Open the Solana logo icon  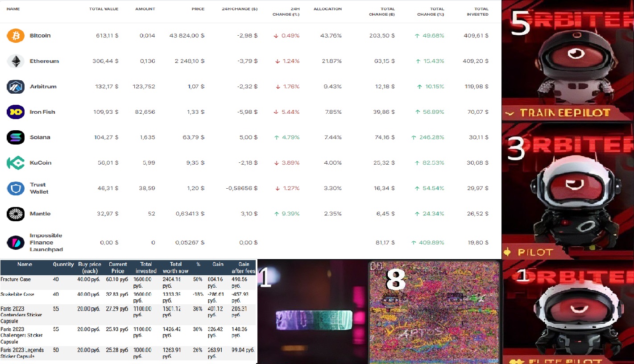[16, 137]
